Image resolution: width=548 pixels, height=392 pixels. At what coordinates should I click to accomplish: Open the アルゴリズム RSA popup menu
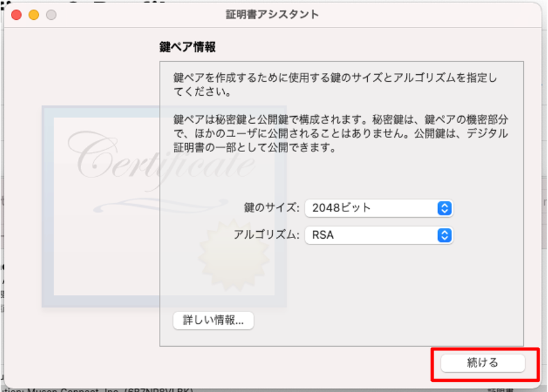pyautogui.click(x=379, y=235)
